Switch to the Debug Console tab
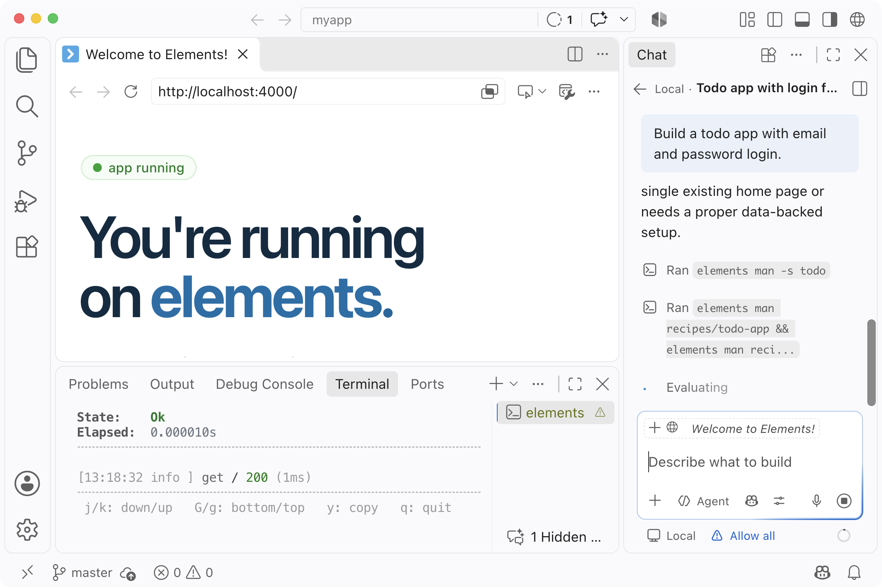The image size is (882, 588). tap(264, 384)
